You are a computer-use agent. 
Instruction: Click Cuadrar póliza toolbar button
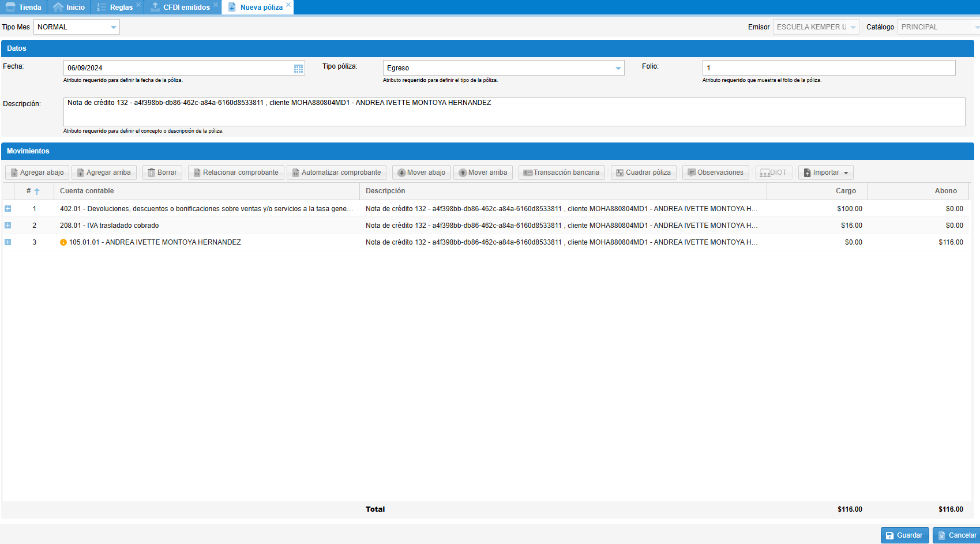643,172
